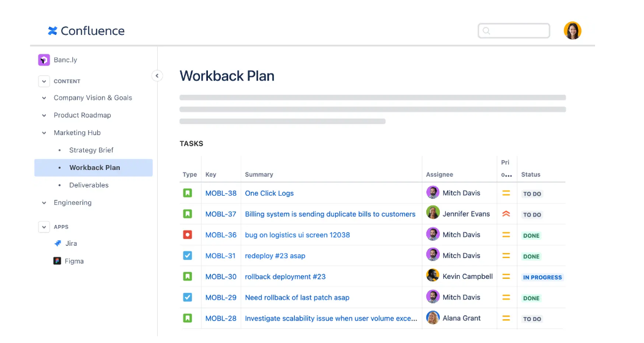Open Strategy Brief page
The width and height of the screenshot is (644, 343).
[x=91, y=150]
